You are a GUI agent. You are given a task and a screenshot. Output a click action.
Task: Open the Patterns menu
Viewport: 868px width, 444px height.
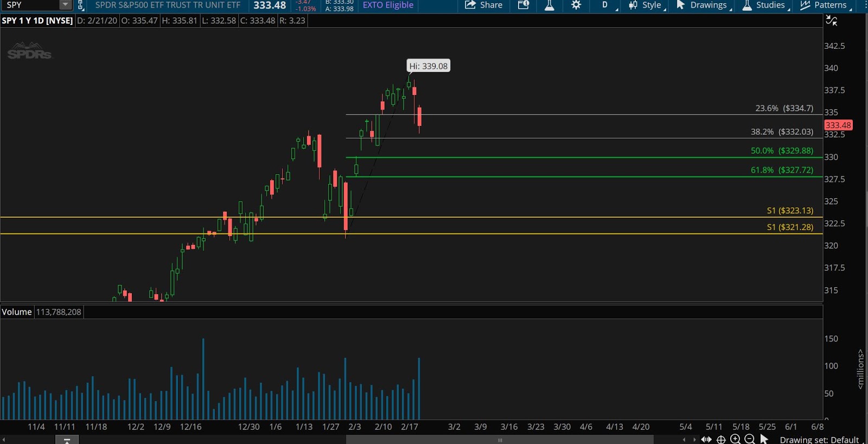coord(825,5)
